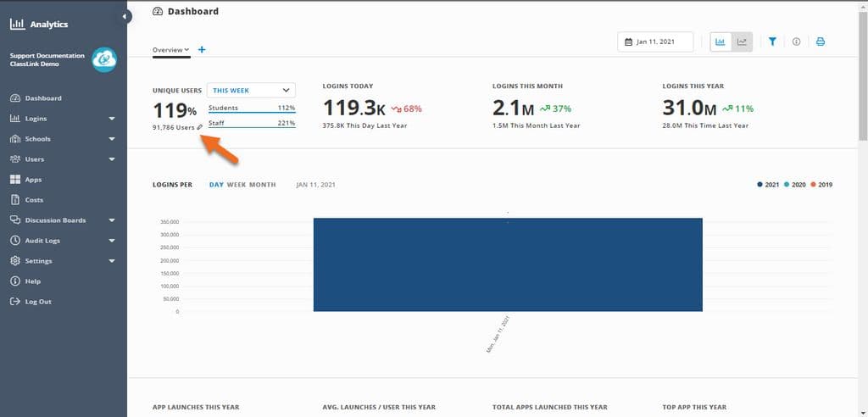Click the plus icon to add tab
This screenshot has width=868, height=417.
click(202, 50)
